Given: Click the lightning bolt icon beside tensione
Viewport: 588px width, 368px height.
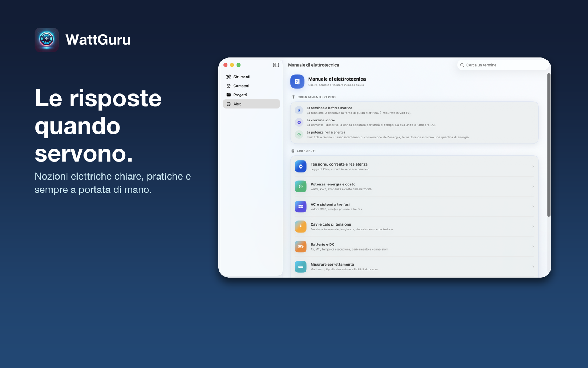Looking at the screenshot, I should click(299, 110).
